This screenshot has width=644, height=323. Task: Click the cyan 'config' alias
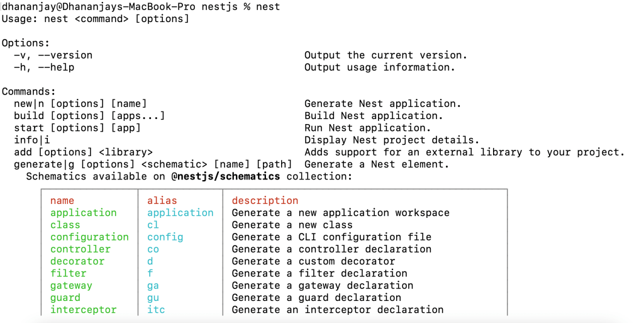[165, 237]
